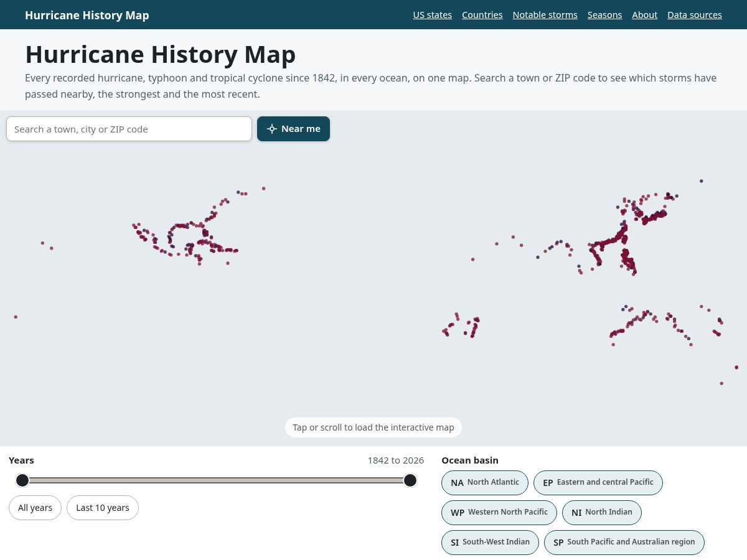Go to Notable storms
Viewport: 747px width, 560px height.
pyautogui.click(x=545, y=15)
